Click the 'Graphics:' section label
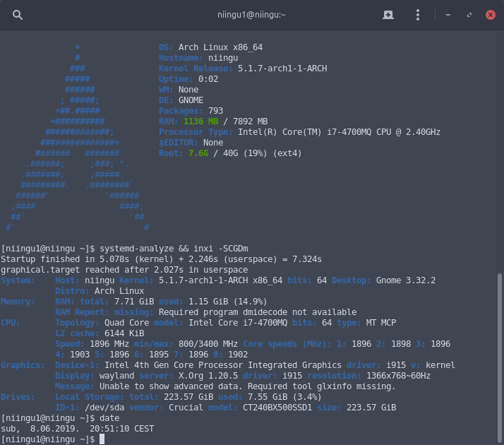Viewport: 504px width, 445px height. (x=23, y=365)
